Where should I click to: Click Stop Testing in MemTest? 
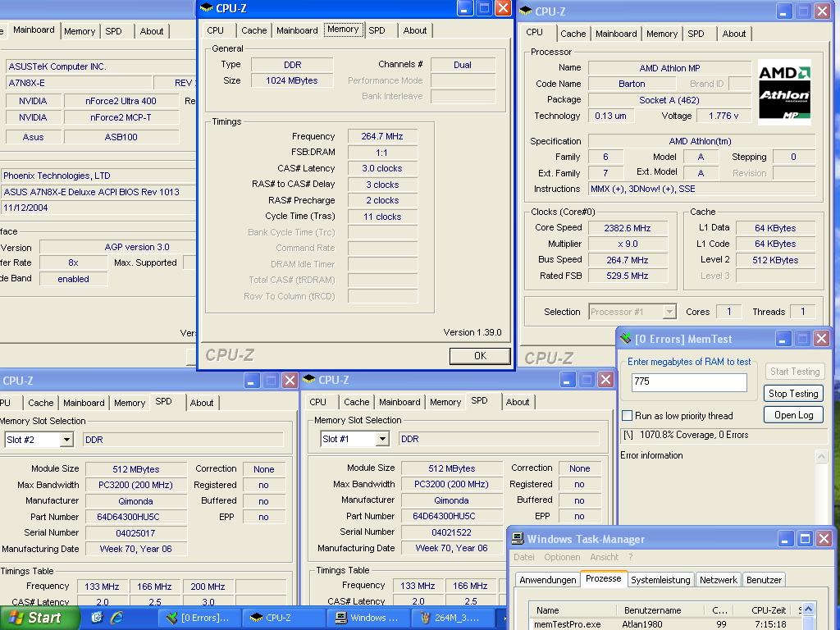(x=793, y=393)
